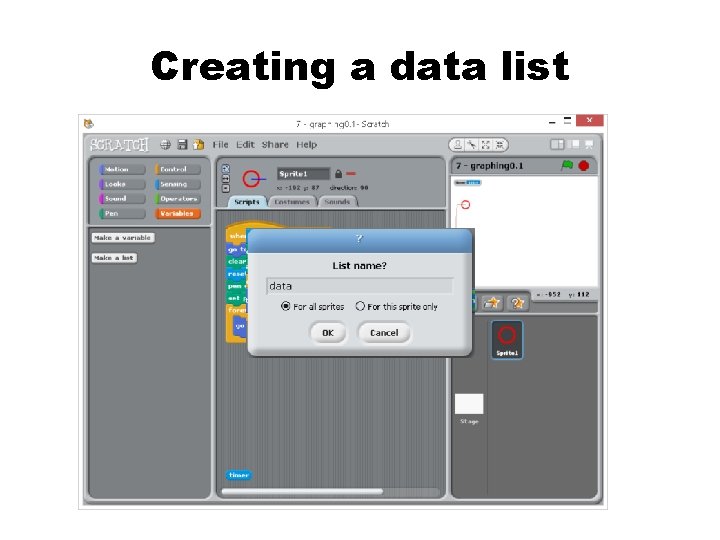This screenshot has height=540, width=720.
Task: Set rotation style to don't rotate
Action: pyautogui.click(x=226, y=188)
